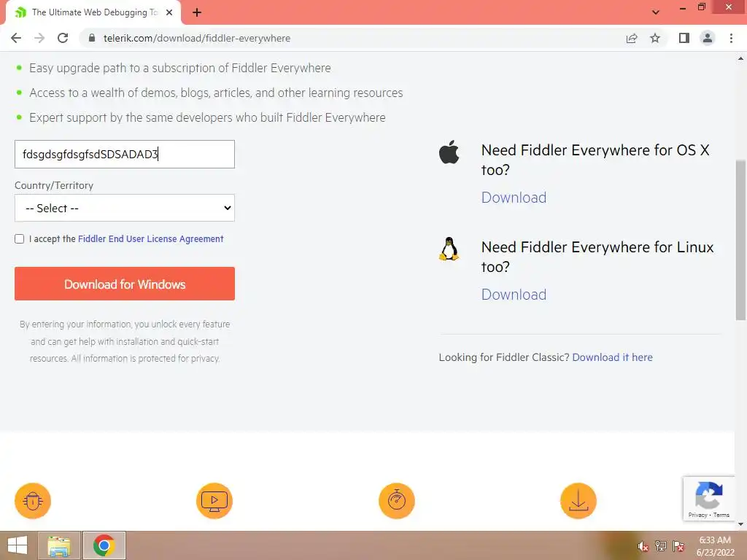Click Chrome icon in the taskbar

[x=104, y=545]
